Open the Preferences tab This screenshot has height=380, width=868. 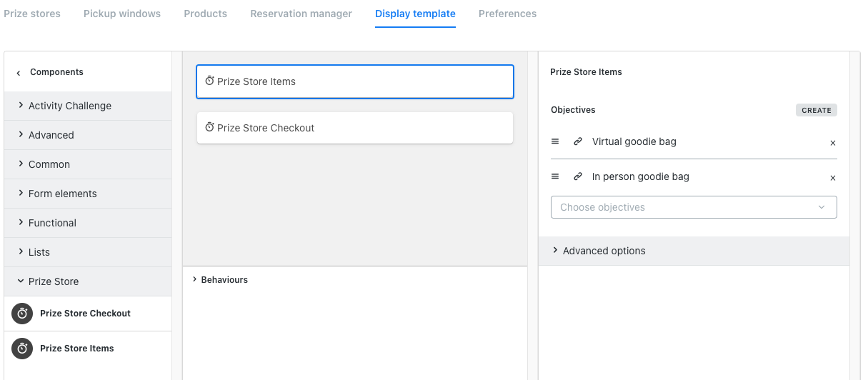507,14
